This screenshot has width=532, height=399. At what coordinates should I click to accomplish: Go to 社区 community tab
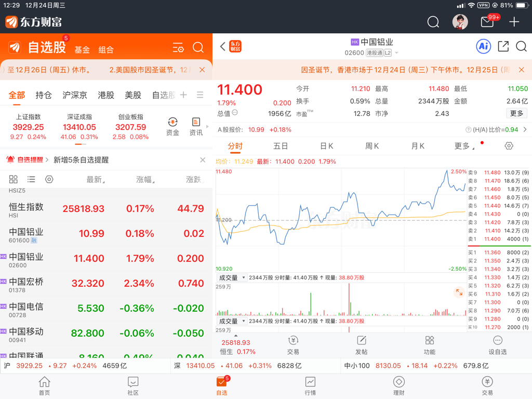[x=133, y=386]
